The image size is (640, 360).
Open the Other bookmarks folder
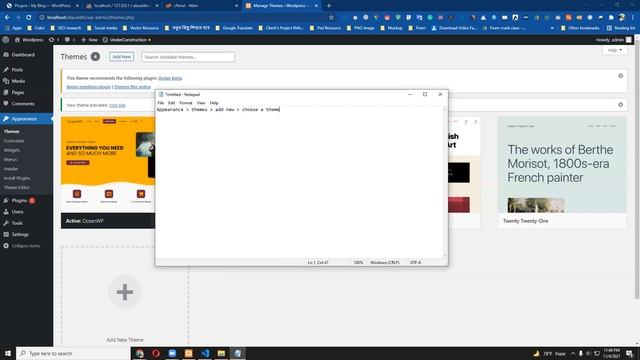(x=580, y=28)
